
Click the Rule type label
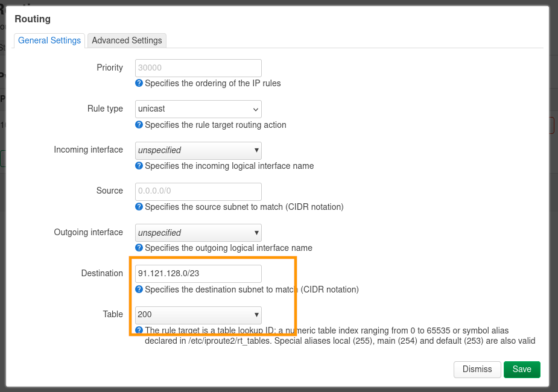105,109
